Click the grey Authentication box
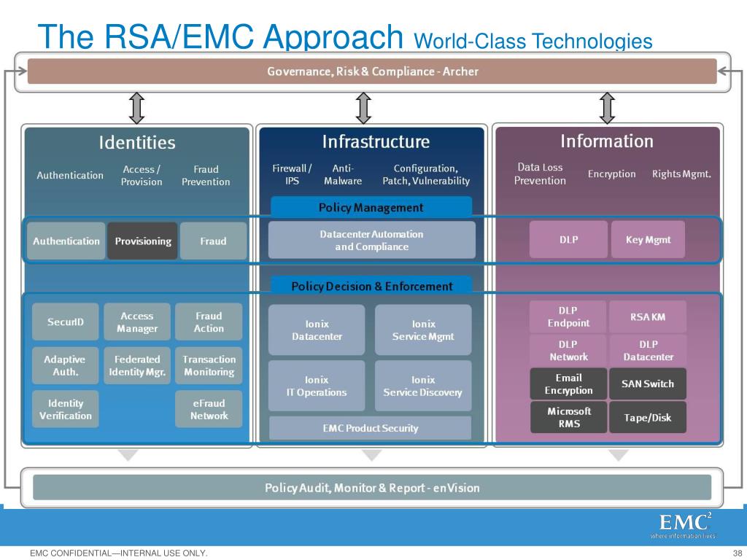Viewport: 747px width, 560px height. (x=66, y=241)
